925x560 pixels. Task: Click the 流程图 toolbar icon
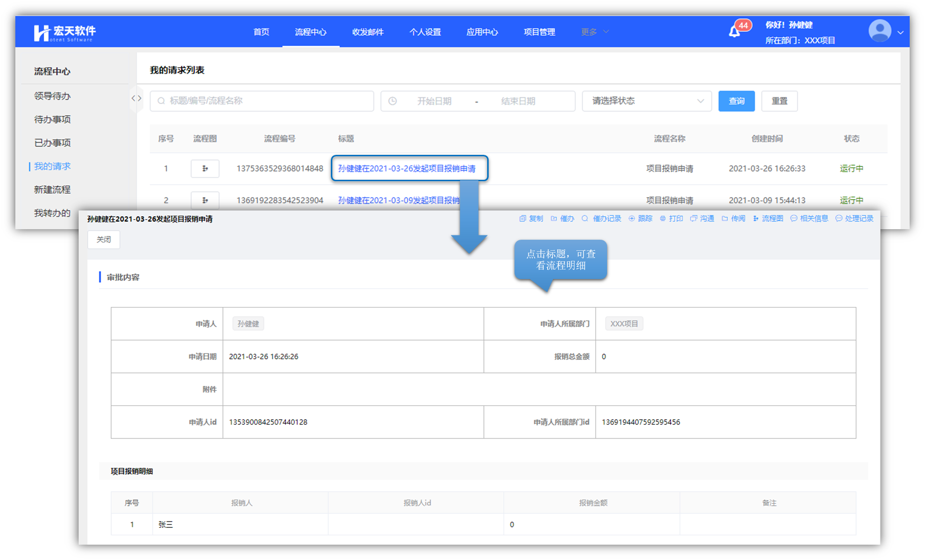[768, 219]
